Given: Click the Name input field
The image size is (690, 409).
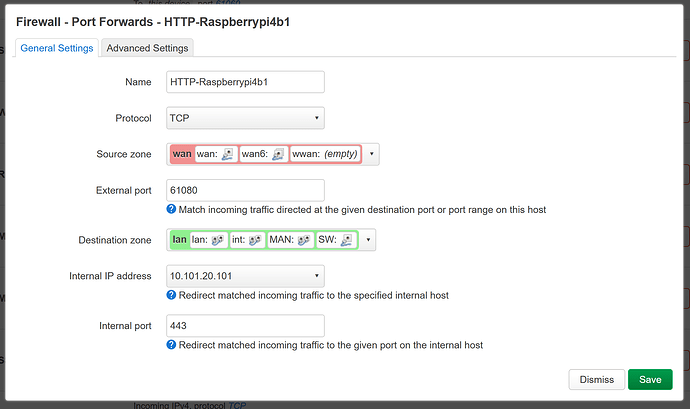Looking at the screenshot, I should tap(245, 82).
